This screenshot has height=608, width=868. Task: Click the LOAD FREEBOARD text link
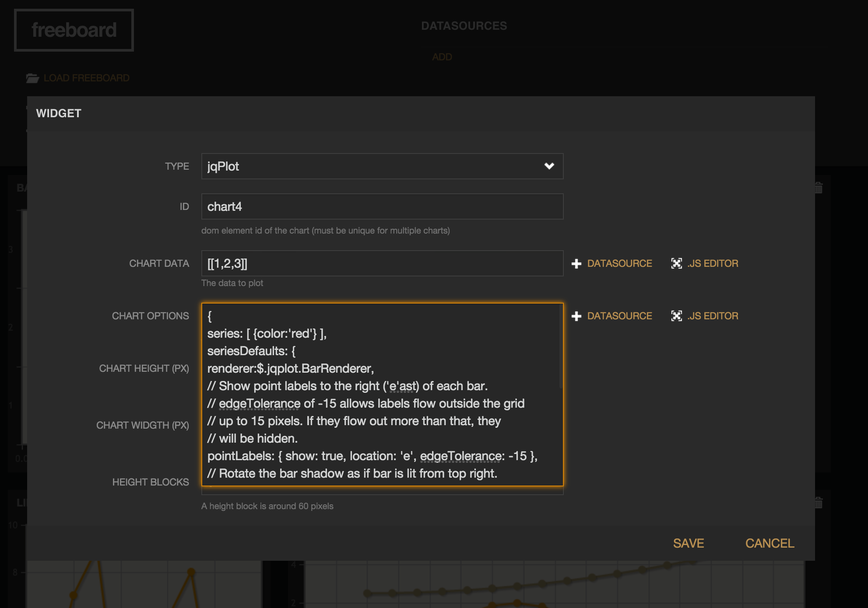tap(87, 78)
